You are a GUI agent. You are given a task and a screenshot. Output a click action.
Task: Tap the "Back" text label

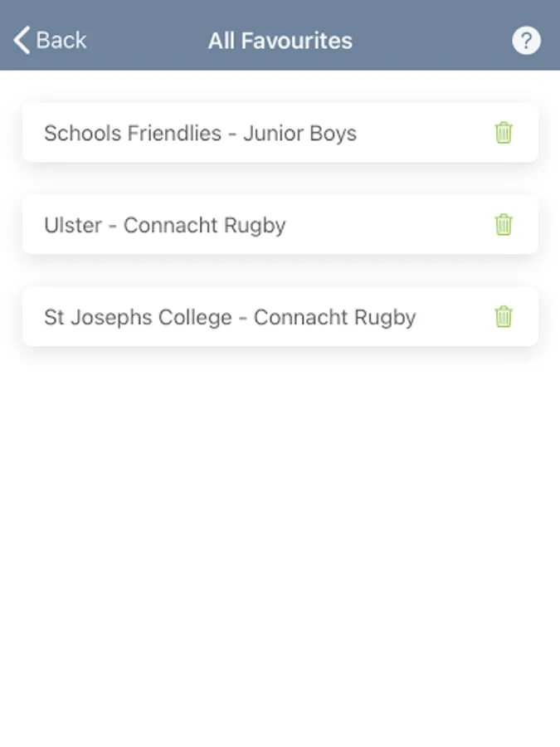coord(61,40)
